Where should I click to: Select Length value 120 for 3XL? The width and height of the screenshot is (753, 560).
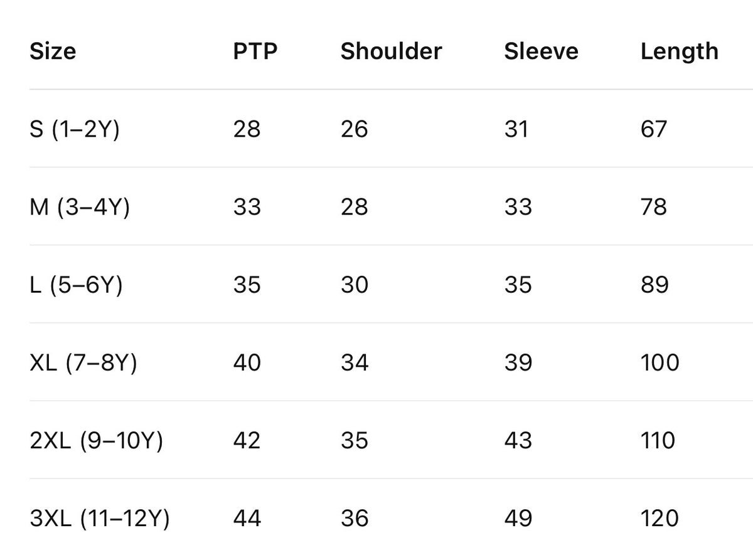660,519
